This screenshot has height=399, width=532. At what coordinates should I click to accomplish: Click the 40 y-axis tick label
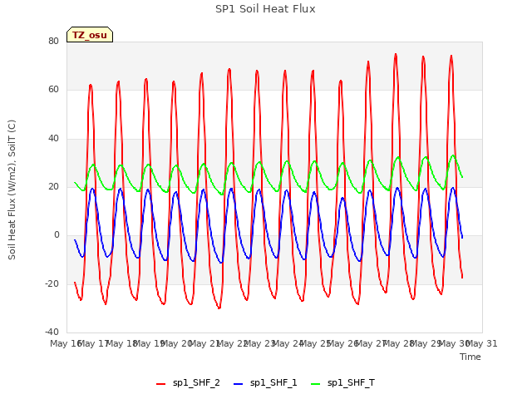(53, 139)
